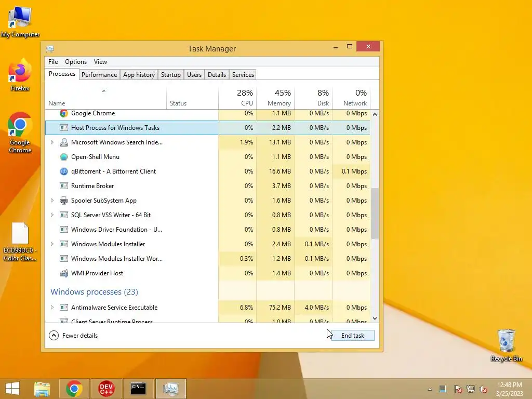Image resolution: width=532 pixels, height=399 pixels.
Task: Switch to the Startup tab
Action: tap(170, 75)
